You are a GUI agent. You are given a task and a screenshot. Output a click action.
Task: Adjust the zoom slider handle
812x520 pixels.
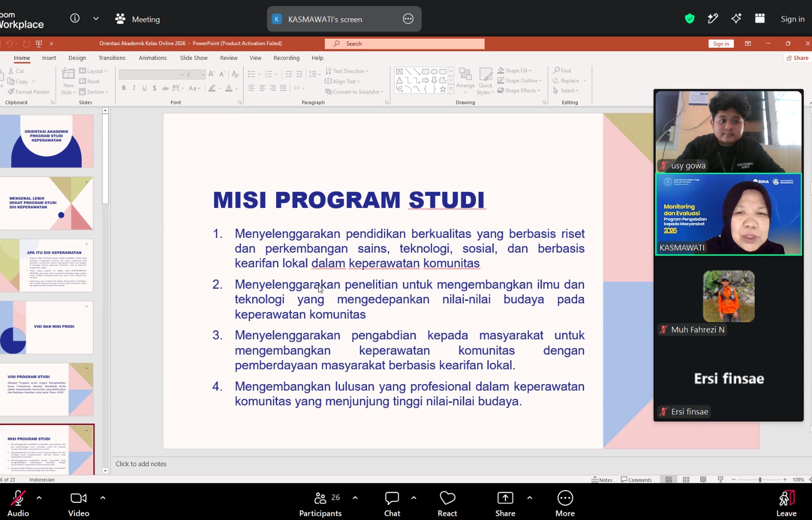tap(760, 479)
